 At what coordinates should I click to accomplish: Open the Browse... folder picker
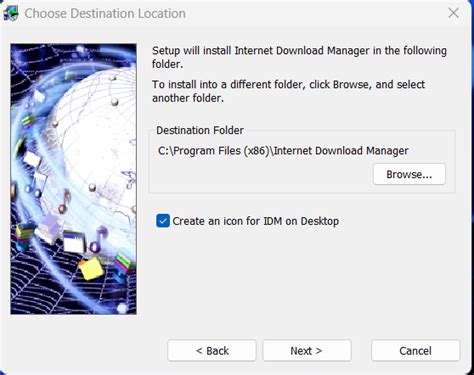[409, 174]
